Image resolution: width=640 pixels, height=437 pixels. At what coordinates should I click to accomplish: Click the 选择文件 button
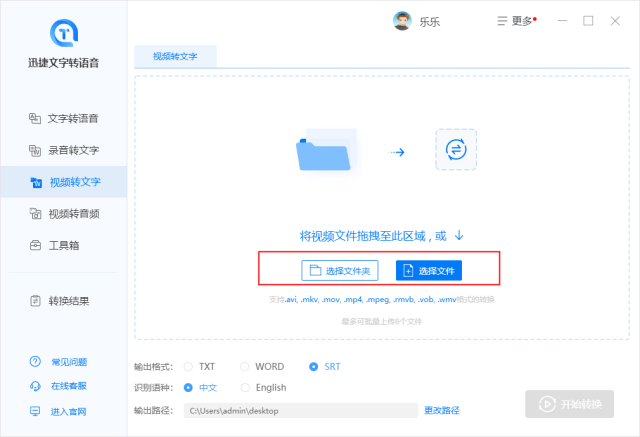tap(429, 270)
